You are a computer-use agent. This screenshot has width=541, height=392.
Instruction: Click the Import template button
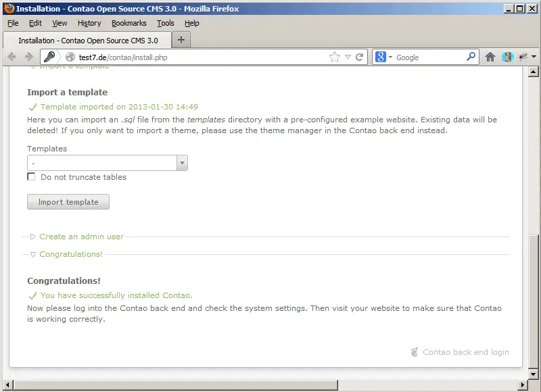(68, 201)
